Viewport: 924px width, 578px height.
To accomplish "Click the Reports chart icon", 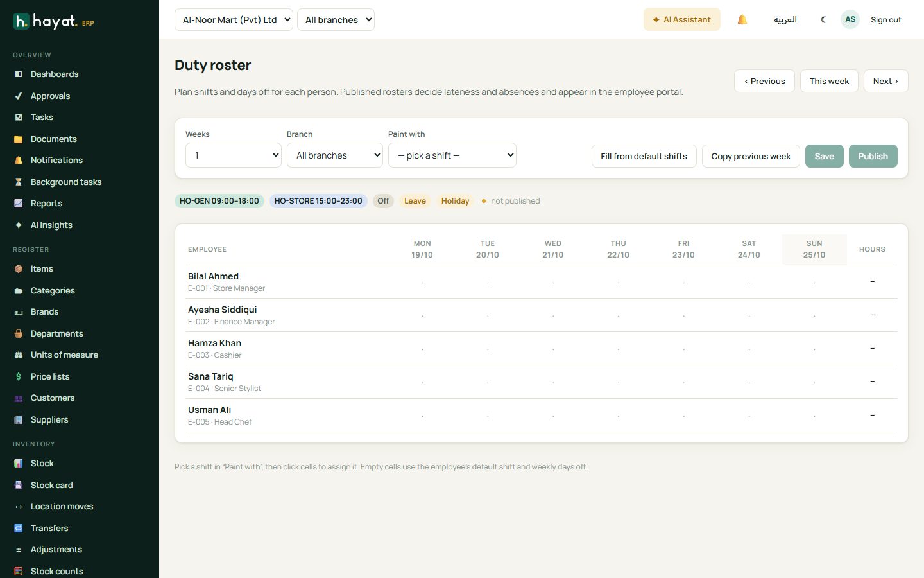I will pyautogui.click(x=19, y=204).
